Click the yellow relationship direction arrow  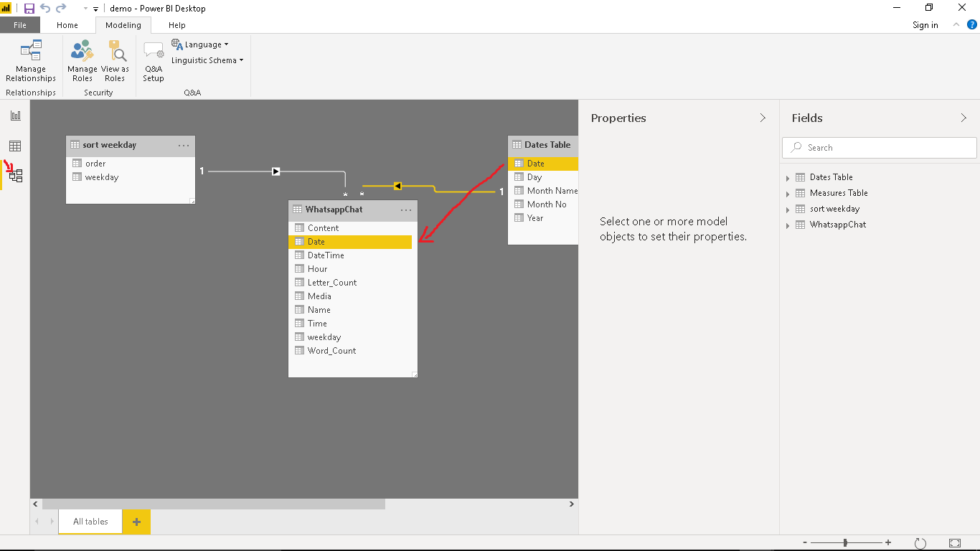coord(397,186)
